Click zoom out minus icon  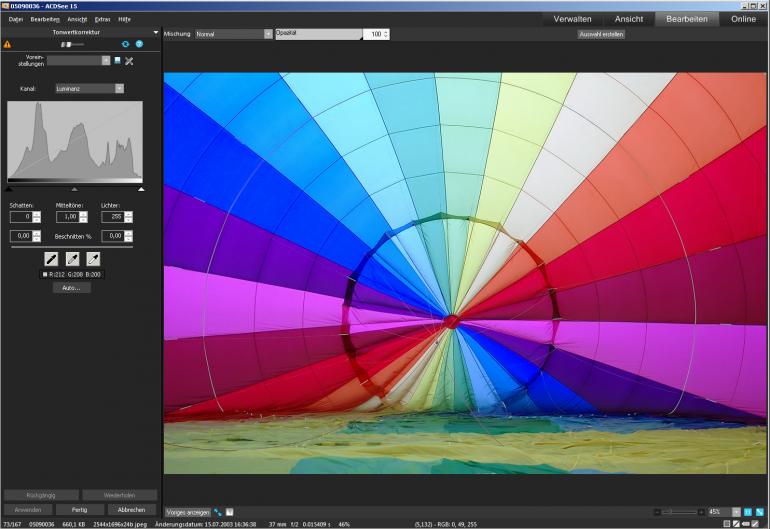point(657,512)
